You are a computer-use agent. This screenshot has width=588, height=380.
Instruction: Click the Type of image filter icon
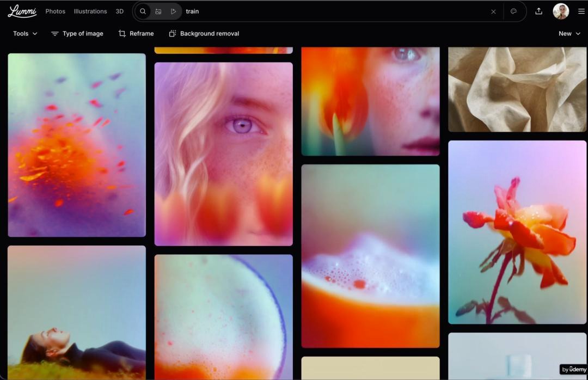(55, 34)
